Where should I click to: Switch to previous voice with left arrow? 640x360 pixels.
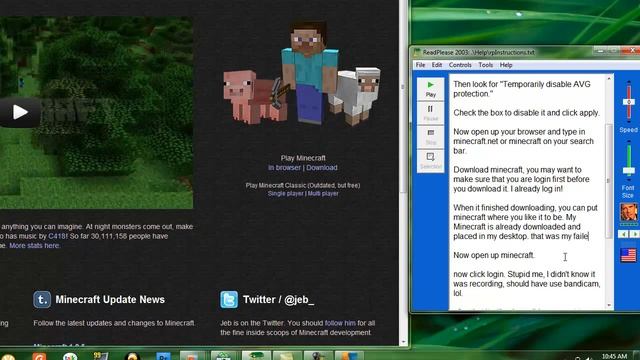[x=624, y=234]
